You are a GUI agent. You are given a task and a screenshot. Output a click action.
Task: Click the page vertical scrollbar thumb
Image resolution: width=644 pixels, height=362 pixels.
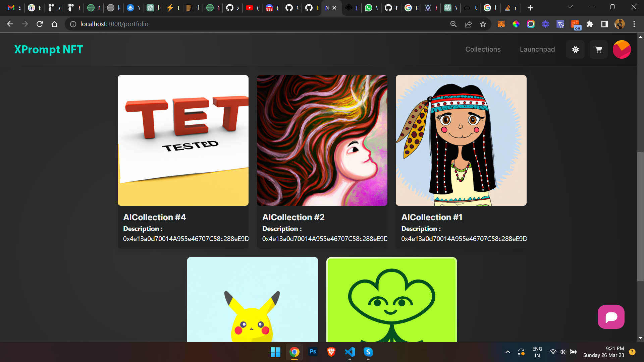click(640, 216)
